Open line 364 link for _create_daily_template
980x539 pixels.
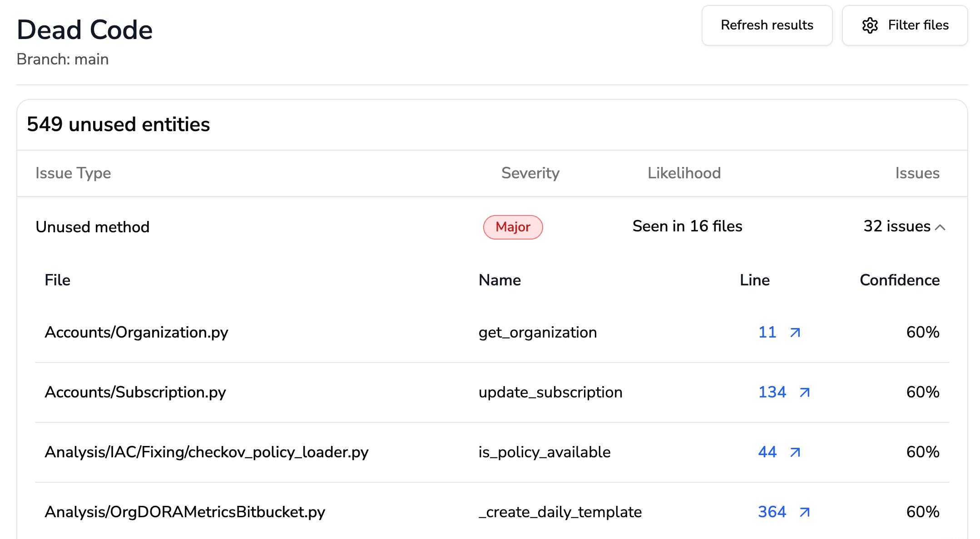[772, 512]
